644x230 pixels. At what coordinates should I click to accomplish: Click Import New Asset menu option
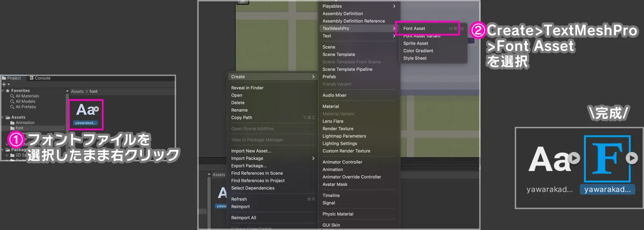pos(251,151)
